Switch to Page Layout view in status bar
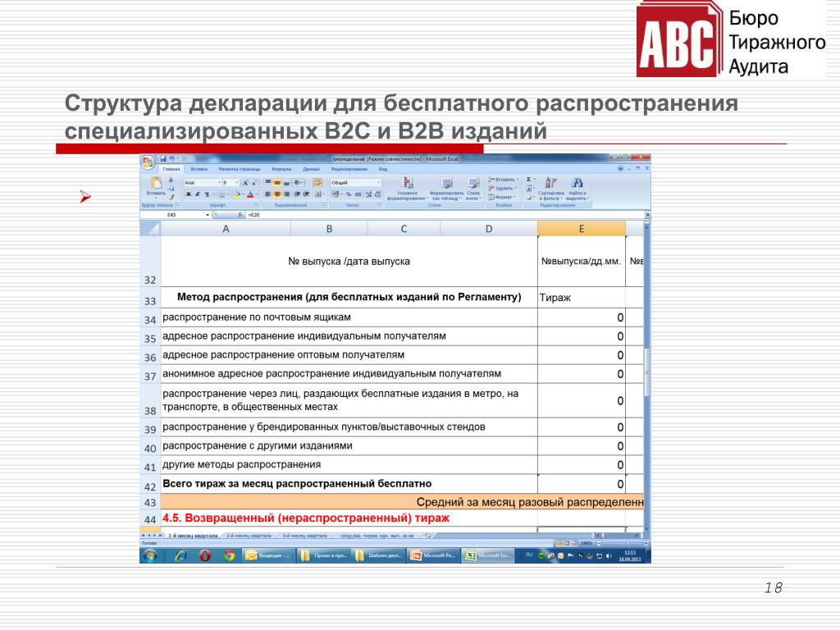 [x=568, y=543]
